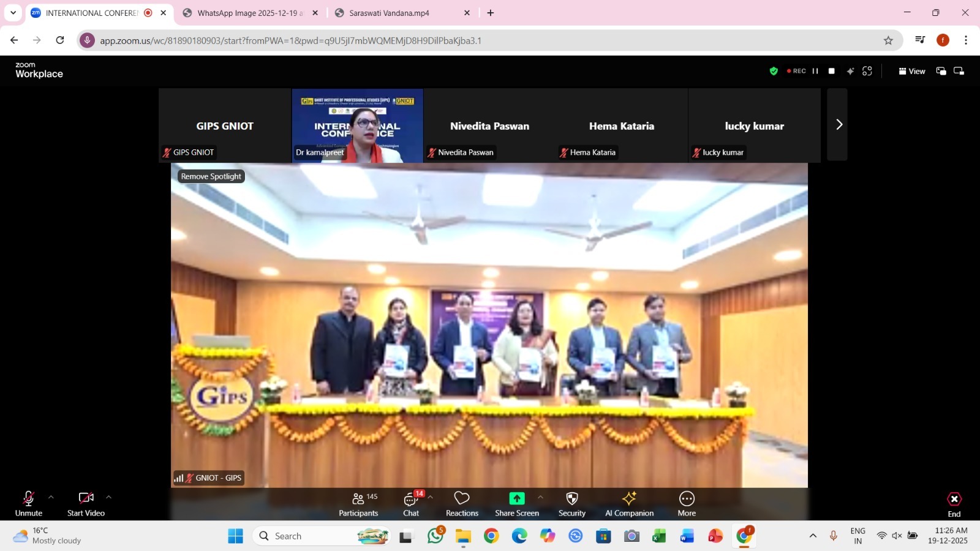
Task: Stop the meeting recording
Action: pos(831,71)
